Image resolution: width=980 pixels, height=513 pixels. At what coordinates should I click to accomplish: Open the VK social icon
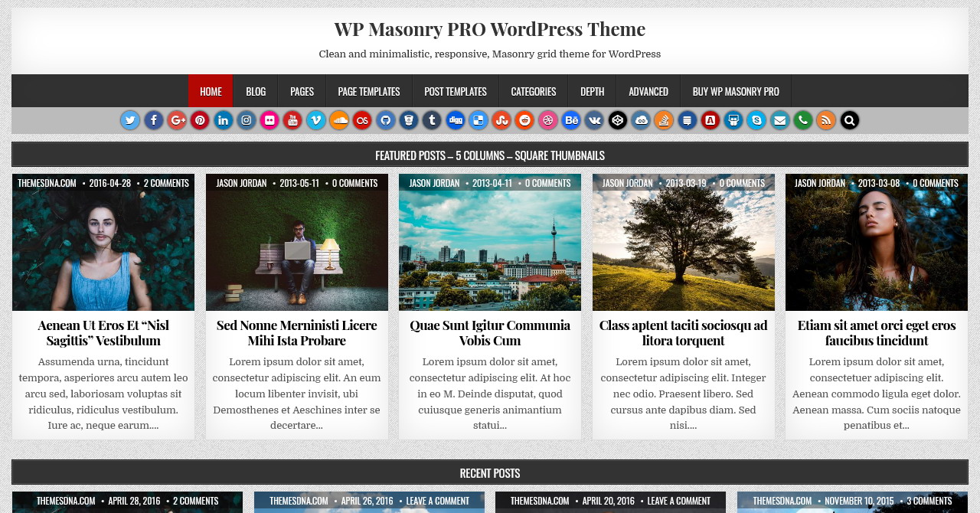tap(594, 120)
